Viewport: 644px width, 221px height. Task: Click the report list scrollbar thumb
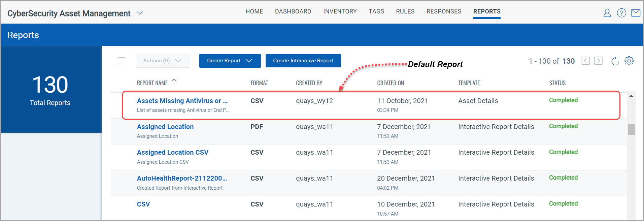pos(631,130)
